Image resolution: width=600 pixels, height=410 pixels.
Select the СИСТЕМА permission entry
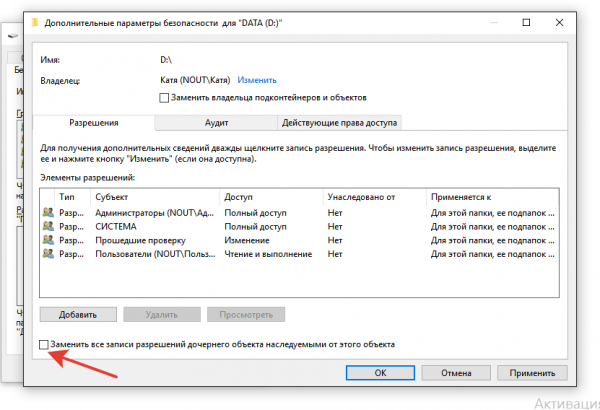click(x=299, y=226)
